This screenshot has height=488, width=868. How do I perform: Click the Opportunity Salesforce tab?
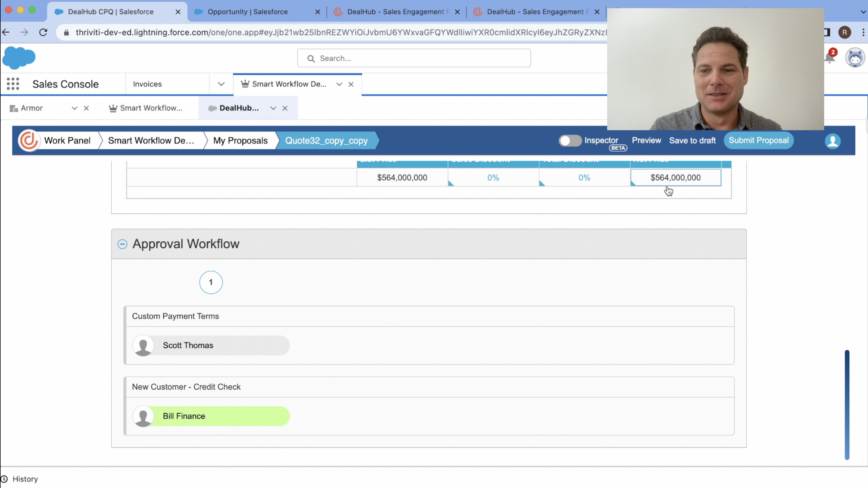coord(246,11)
